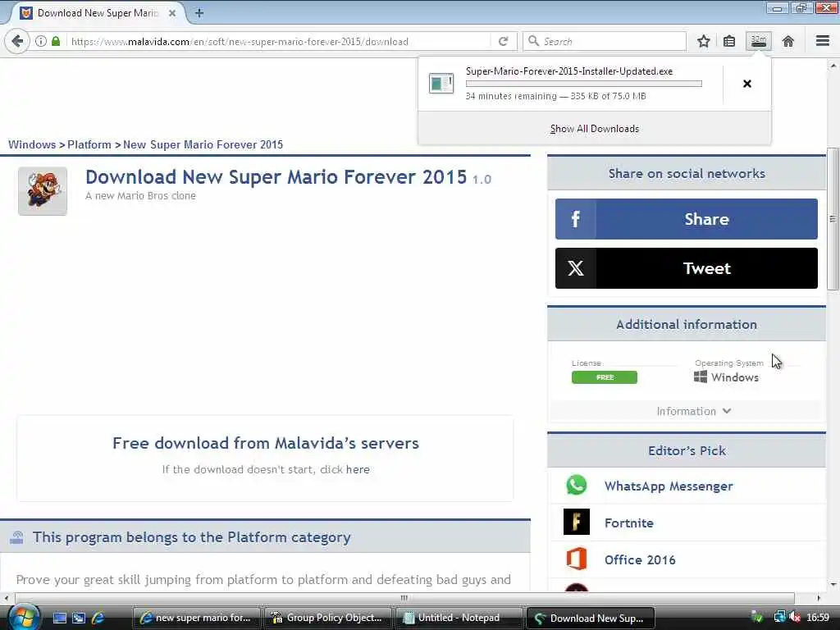Navigate to Platform breadcrumb link
This screenshot has width=840, height=630.
click(89, 144)
